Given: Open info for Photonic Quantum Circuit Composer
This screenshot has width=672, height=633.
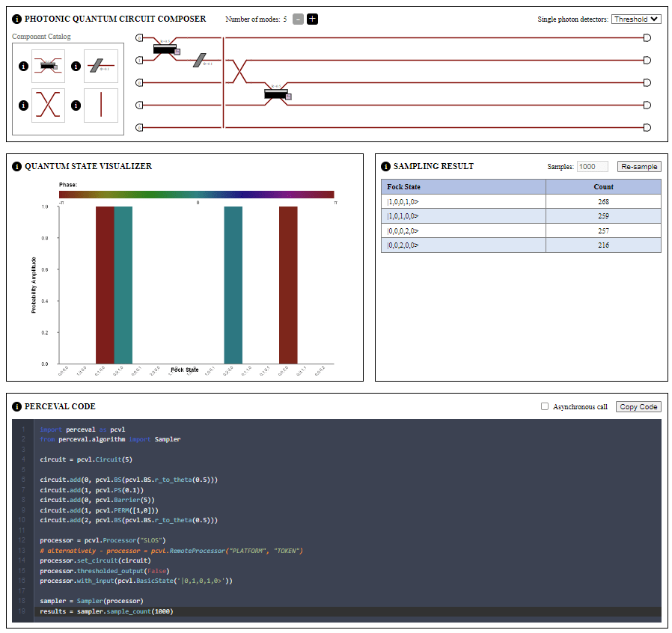Looking at the screenshot, I should (17, 19).
